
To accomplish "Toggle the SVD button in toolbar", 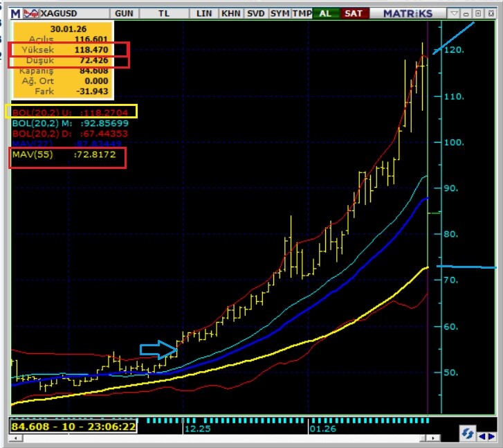I will 255,13.
